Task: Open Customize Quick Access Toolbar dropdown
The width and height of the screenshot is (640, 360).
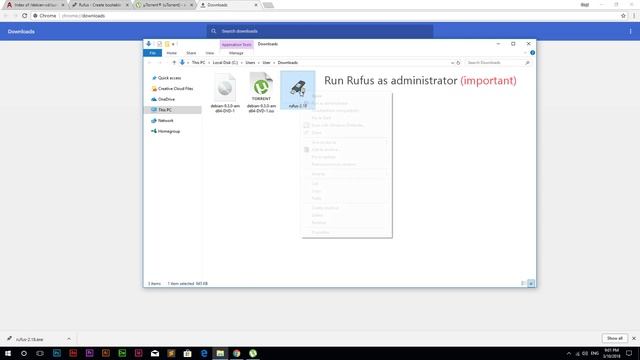Action: point(173,44)
